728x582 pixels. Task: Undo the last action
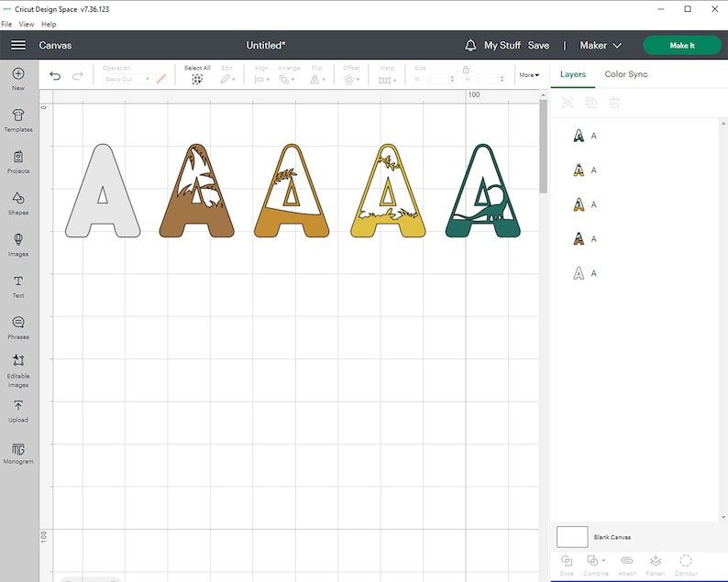(x=55, y=76)
